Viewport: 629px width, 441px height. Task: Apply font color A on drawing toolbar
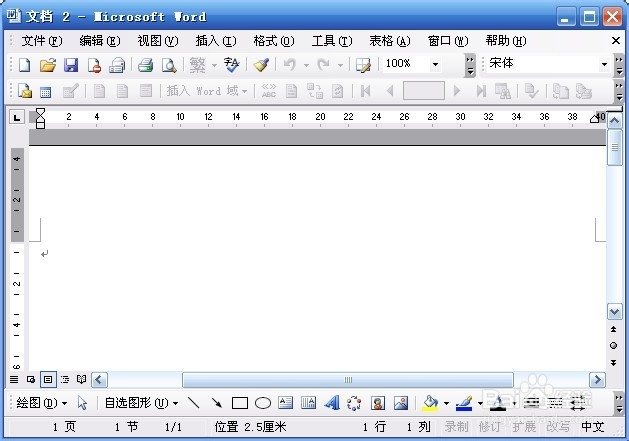click(x=498, y=403)
